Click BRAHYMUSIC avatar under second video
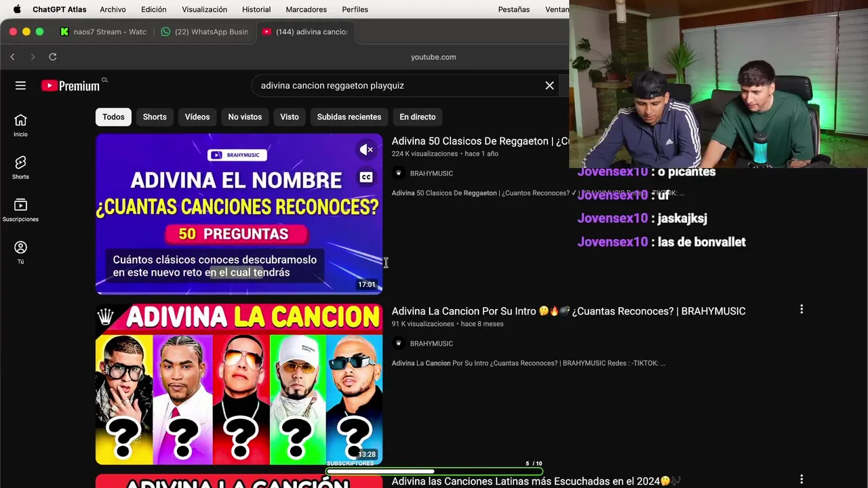 (399, 343)
